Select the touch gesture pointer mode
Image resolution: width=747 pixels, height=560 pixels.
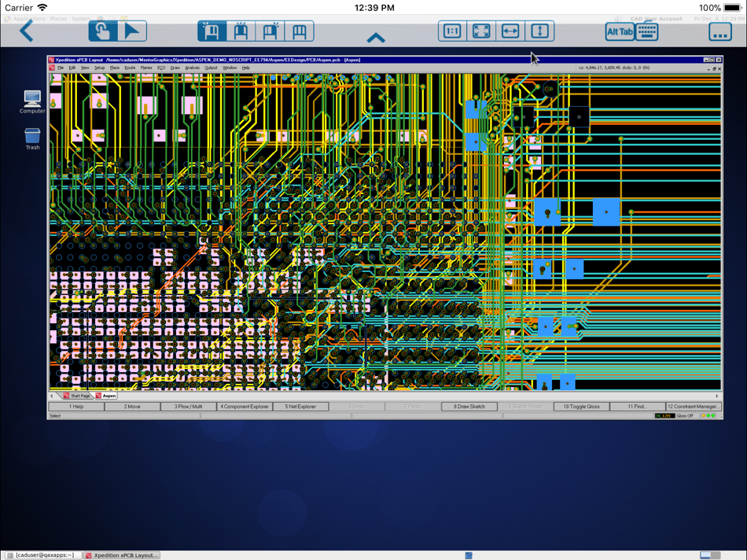pyautogui.click(x=103, y=31)
